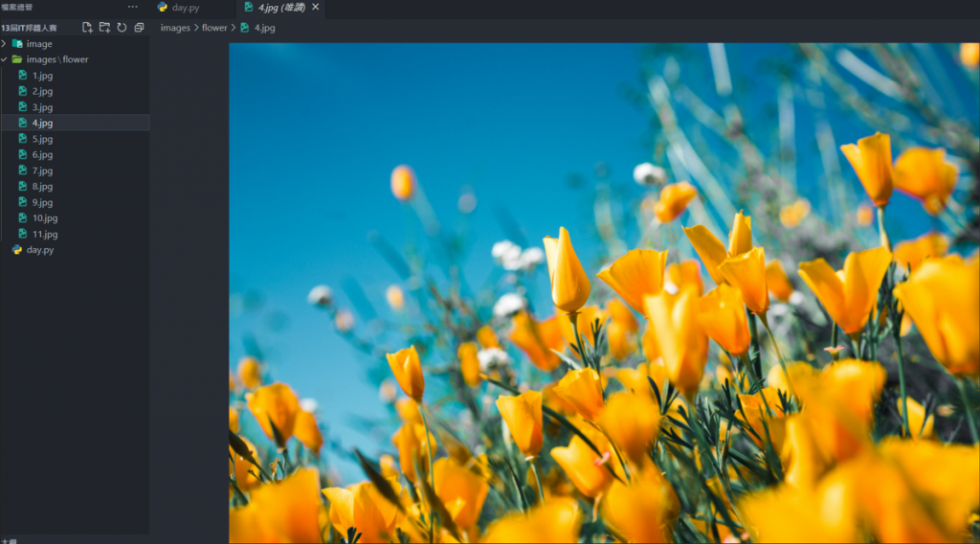Open the explorer more actions ellipsis menu
The height and width of the screenshot is (544, 980).
[x=132, y=7]
